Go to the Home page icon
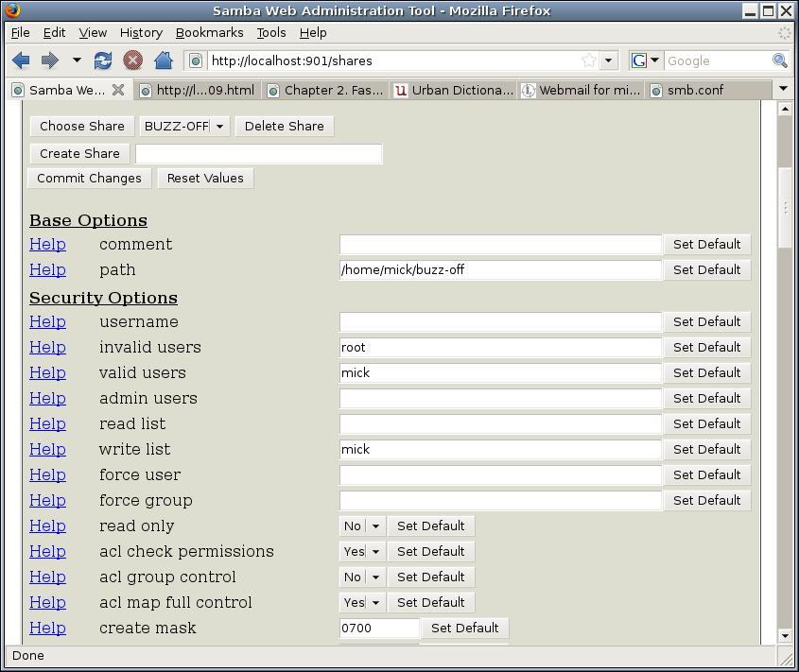 (163, 60)
